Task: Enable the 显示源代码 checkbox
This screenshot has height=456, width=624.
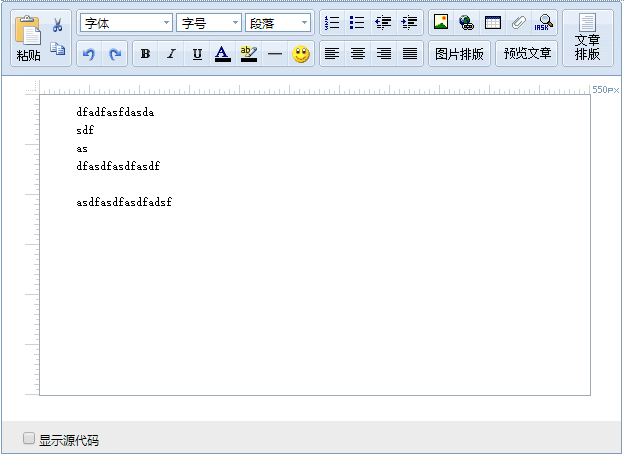Action: (29, 438)
